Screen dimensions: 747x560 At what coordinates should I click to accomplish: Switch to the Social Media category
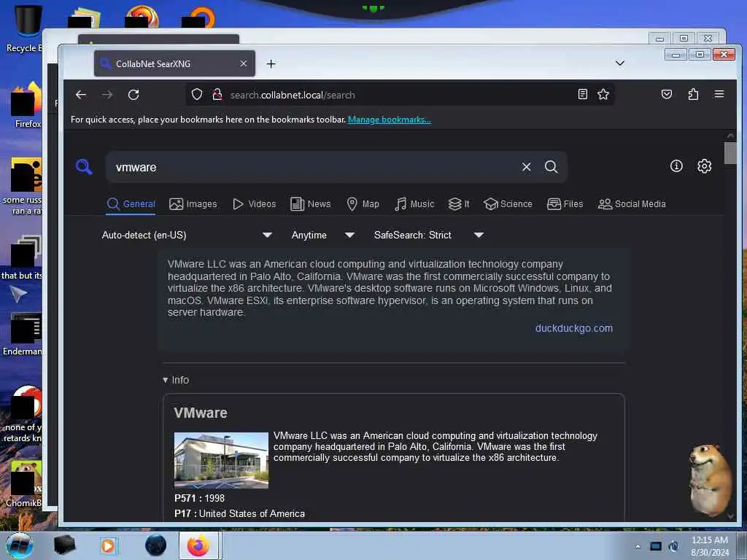click(x=631, y=204)
